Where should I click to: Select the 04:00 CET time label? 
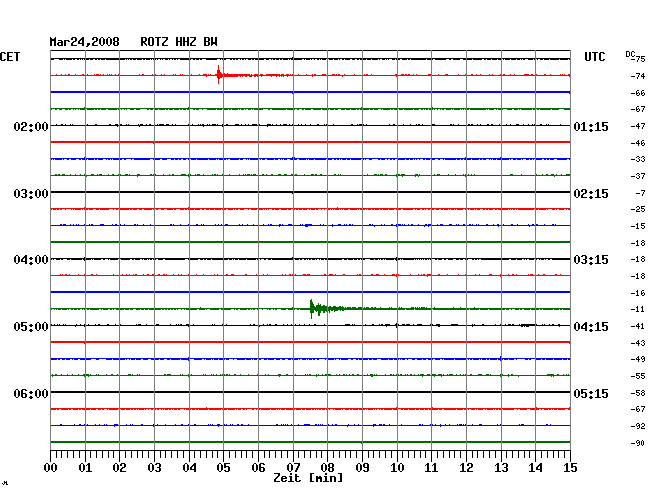pos(31,260)
